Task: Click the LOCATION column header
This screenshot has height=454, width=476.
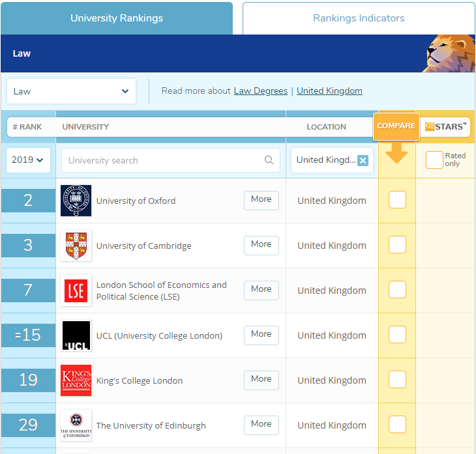Action: coord(326,127)
